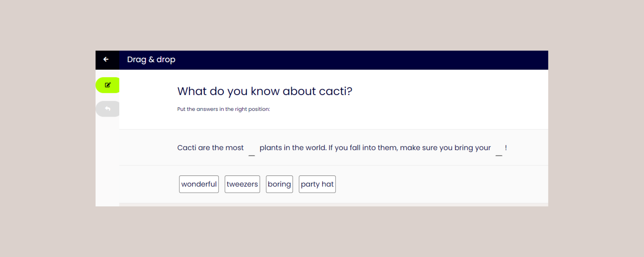The width and height of the screenshot is (644, 257).
Task: Click the 'Put the answers in the right position' instruction
Action: [223, 109]
